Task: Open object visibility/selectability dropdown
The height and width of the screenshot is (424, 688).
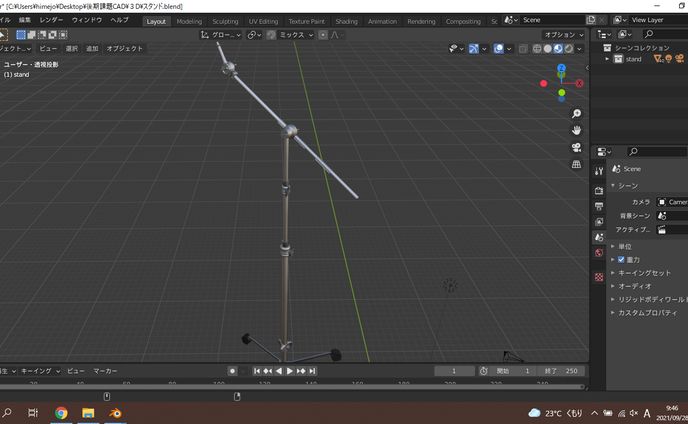Action: [456, 49]
